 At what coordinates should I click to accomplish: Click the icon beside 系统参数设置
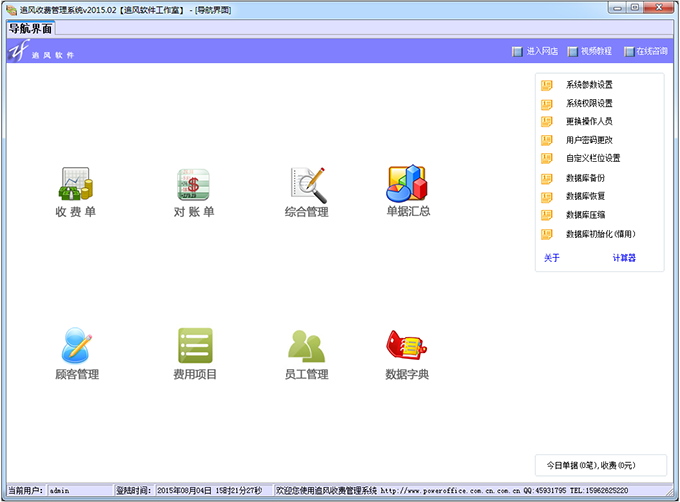547,85
